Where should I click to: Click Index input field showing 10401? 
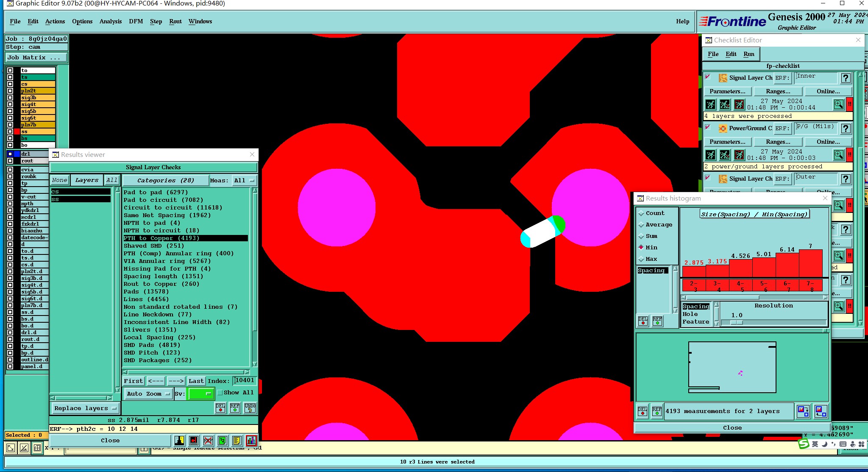pyautogui.click(x=245, y=381)
